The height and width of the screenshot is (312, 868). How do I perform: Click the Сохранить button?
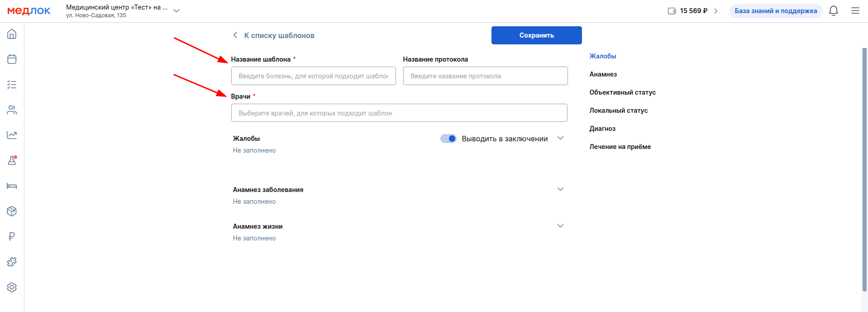coord(536,35)
